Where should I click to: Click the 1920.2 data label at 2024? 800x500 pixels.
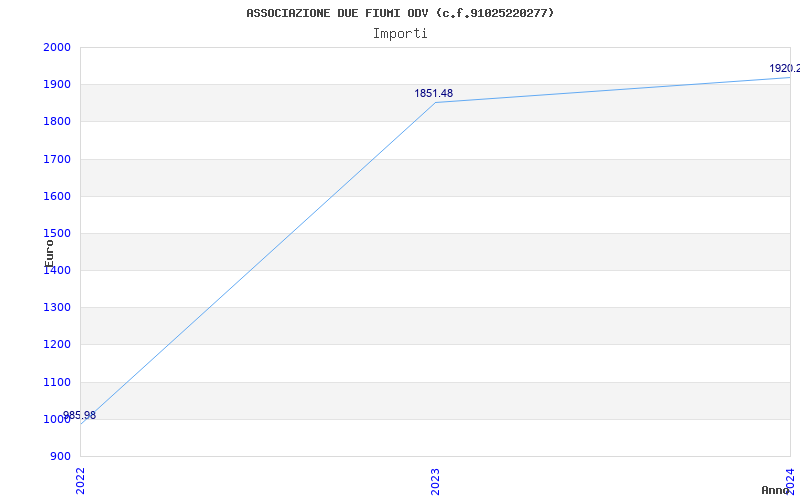pyautogui.click(x=785, y=68)
